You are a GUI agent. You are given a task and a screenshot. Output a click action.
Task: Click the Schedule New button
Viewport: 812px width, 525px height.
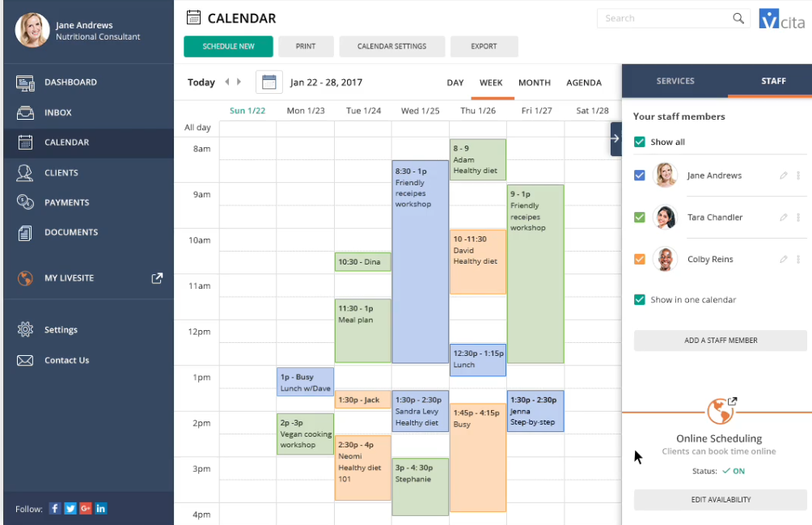pyautogui.click(x=228, y=46)
